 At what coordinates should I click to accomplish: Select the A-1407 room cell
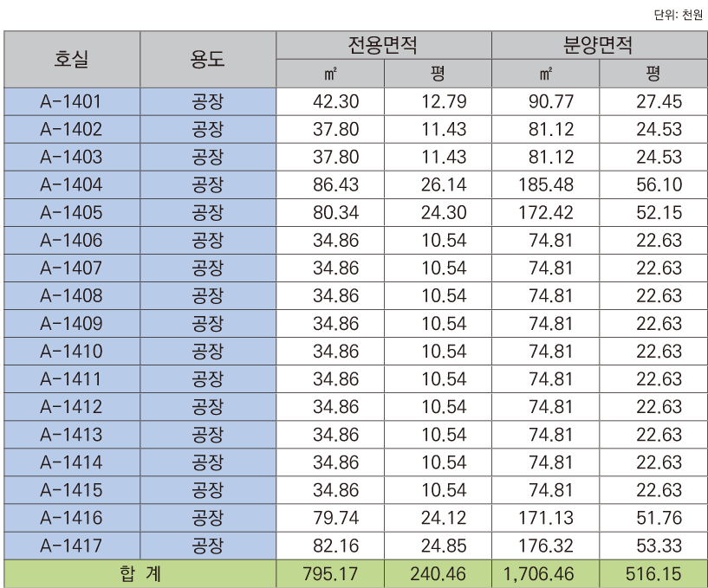(x=71, y=268)
